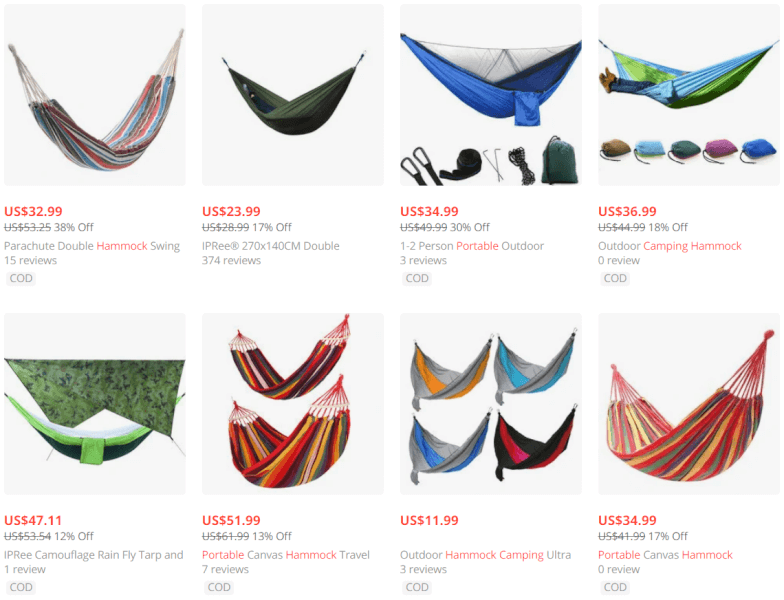Open the 374 reviews link

pos(232,260)
